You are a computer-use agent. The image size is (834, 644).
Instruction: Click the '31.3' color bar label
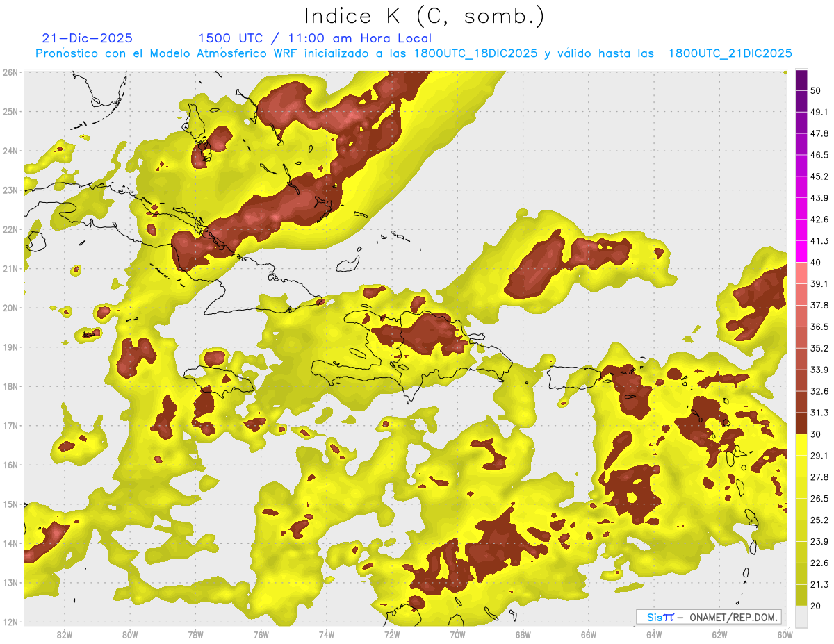tap(819, 413)
